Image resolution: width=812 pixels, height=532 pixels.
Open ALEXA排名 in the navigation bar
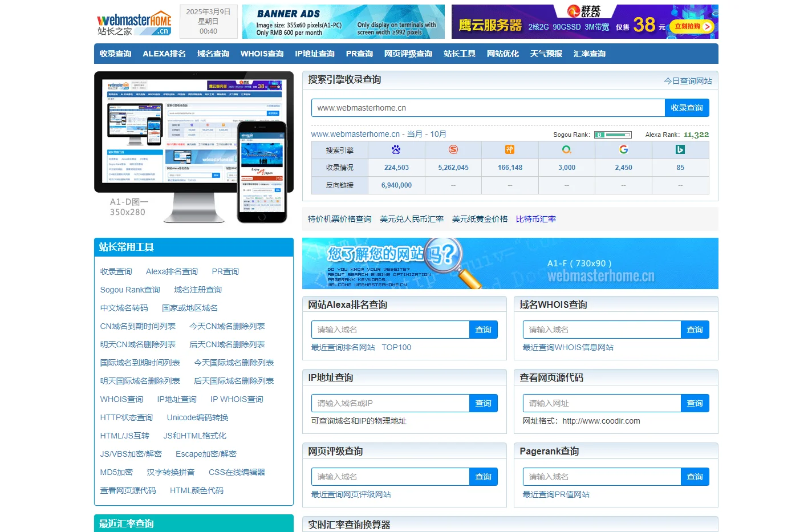(164, 54)
